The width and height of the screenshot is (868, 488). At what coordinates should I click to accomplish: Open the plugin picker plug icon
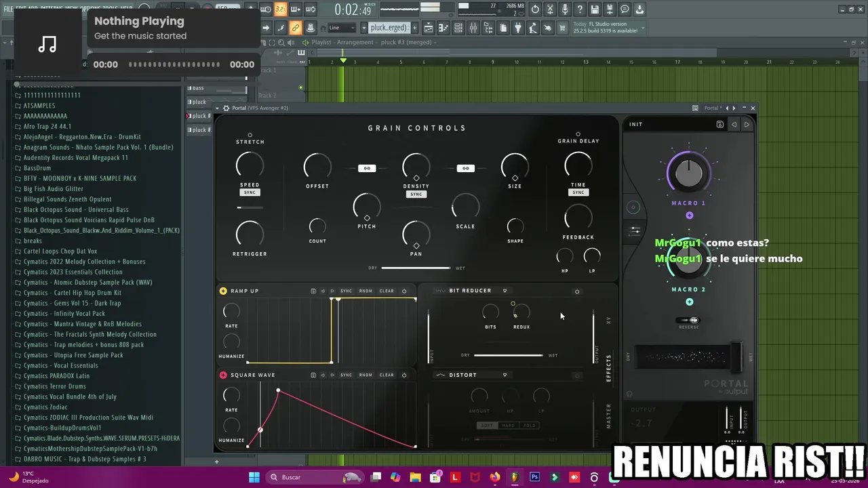(x=518, y=28)
